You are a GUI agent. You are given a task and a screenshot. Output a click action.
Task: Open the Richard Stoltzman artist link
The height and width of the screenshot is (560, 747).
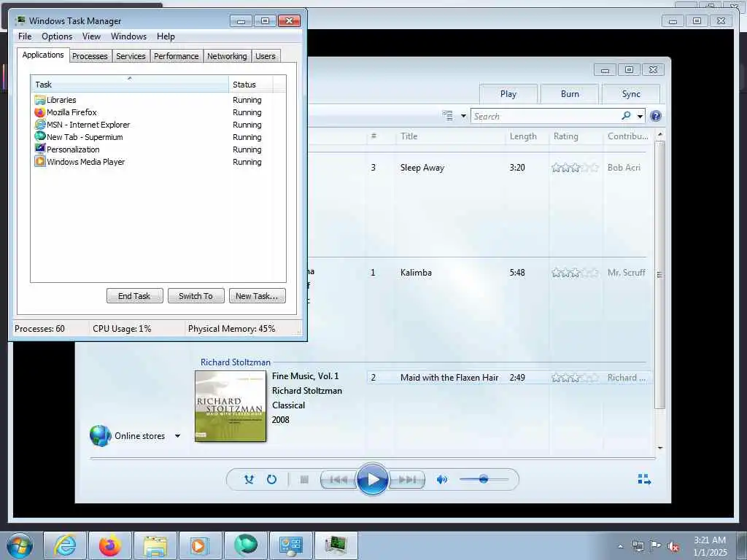(236, 362)
